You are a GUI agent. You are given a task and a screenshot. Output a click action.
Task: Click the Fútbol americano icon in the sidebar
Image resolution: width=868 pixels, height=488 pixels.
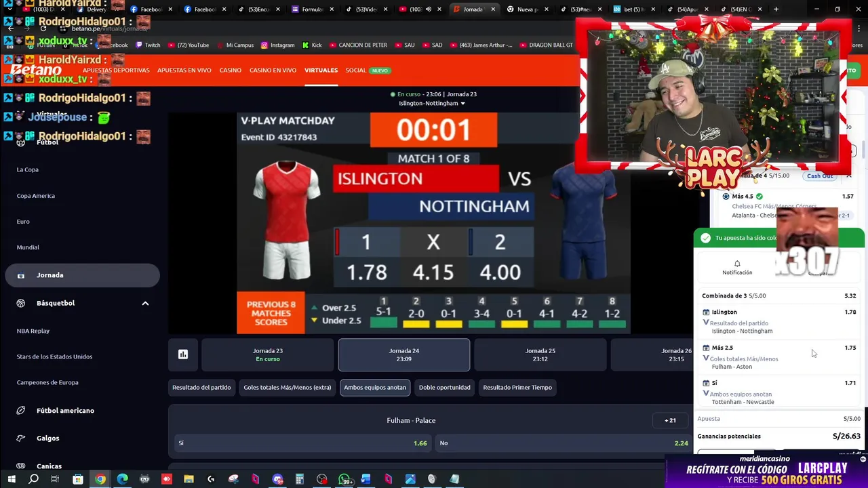point(21,411)
